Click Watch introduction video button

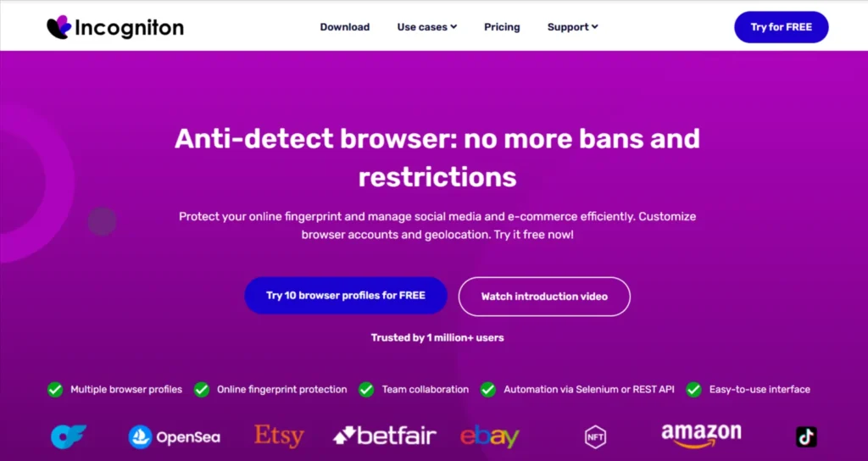544,297
